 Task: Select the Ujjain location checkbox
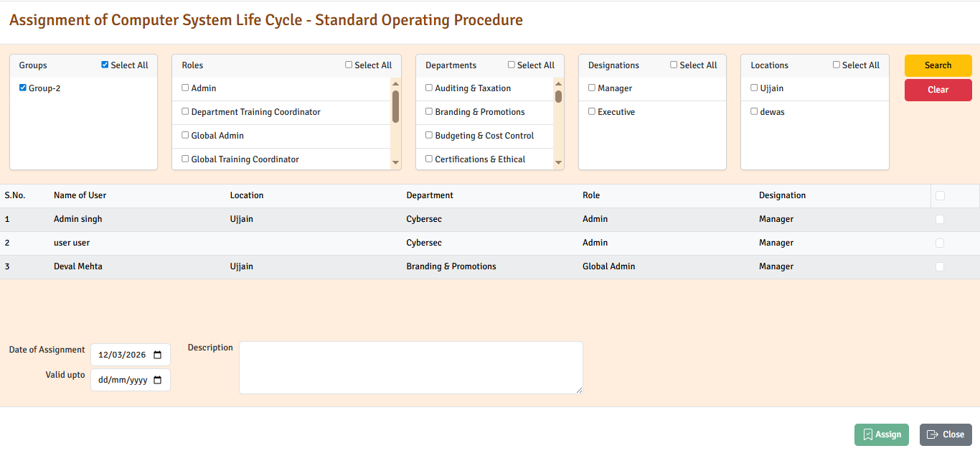coord(754,88)
